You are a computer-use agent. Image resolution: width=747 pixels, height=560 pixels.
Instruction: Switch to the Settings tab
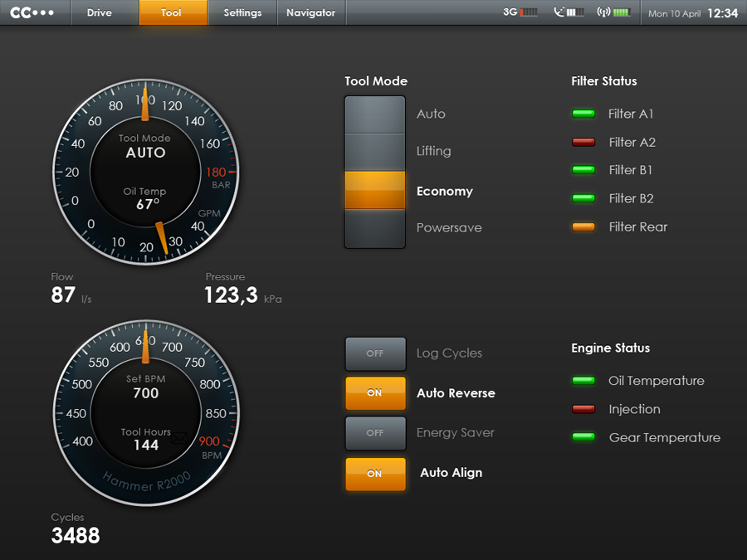click(x=242, y=12)
